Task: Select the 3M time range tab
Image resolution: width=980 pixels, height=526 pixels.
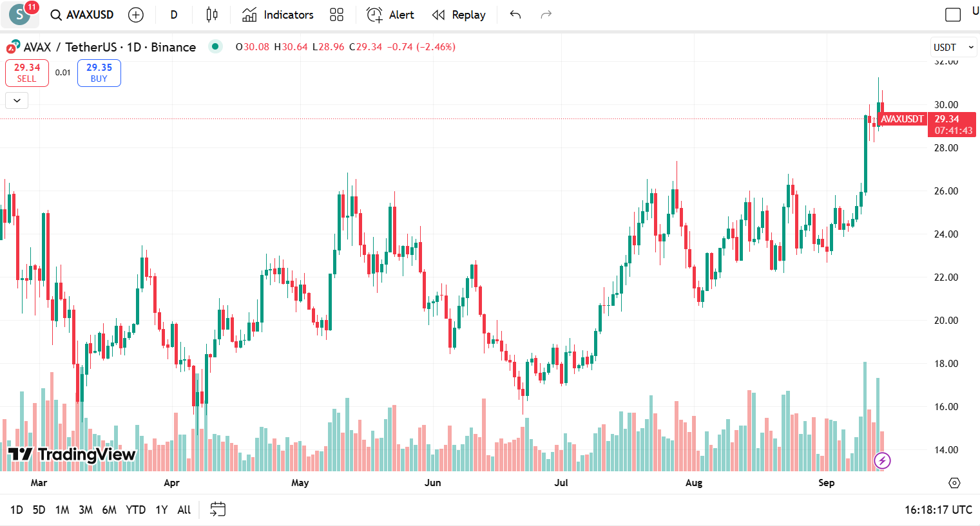Action: 85,510
